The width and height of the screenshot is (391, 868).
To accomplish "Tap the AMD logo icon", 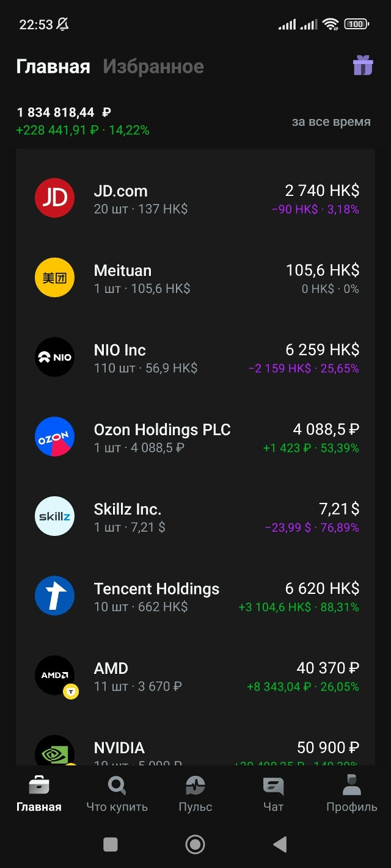I will tap(54, 675).
